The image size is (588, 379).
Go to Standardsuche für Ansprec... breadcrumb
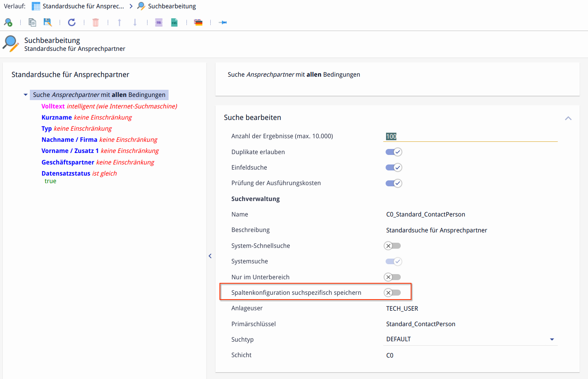(x=83, y=6)
